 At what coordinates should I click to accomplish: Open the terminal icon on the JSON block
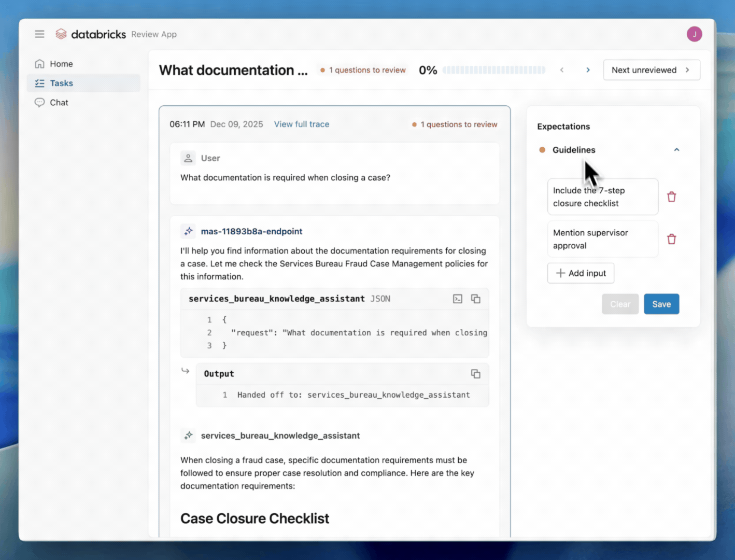tap(457, 299)
